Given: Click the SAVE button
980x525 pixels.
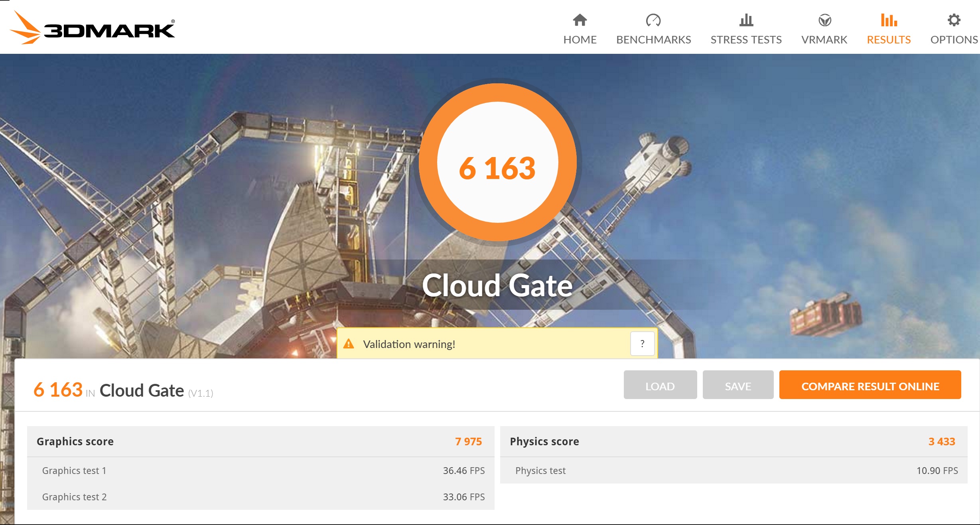Looking at the screenshot, I should point(738,385).
